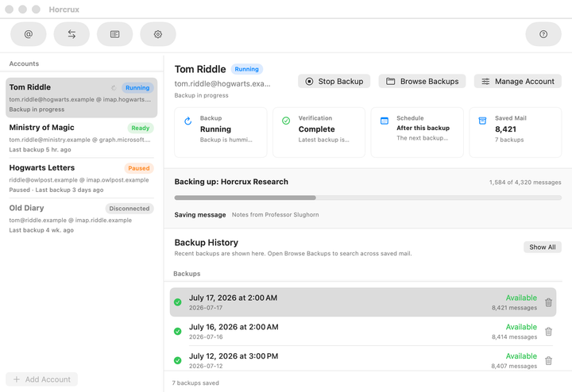Click 'Last backup 4 wk. ago' text
Screen dimensions: 572x392
coord(41,230)
